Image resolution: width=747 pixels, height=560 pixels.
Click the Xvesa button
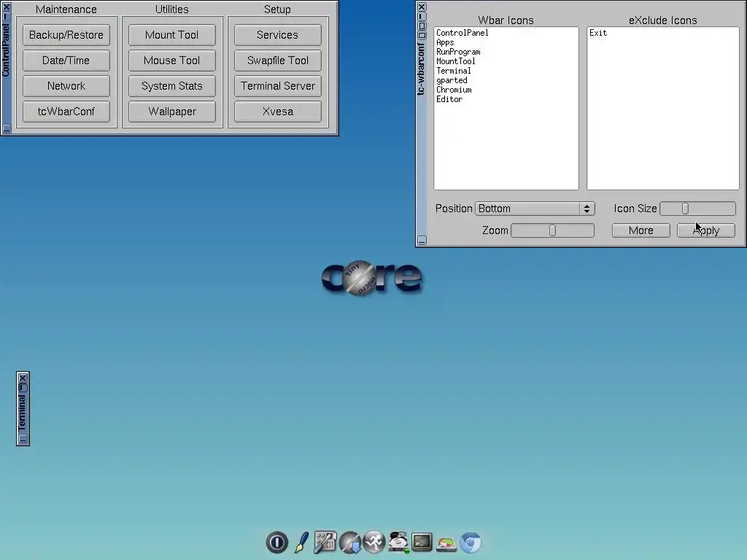(278, 112)
